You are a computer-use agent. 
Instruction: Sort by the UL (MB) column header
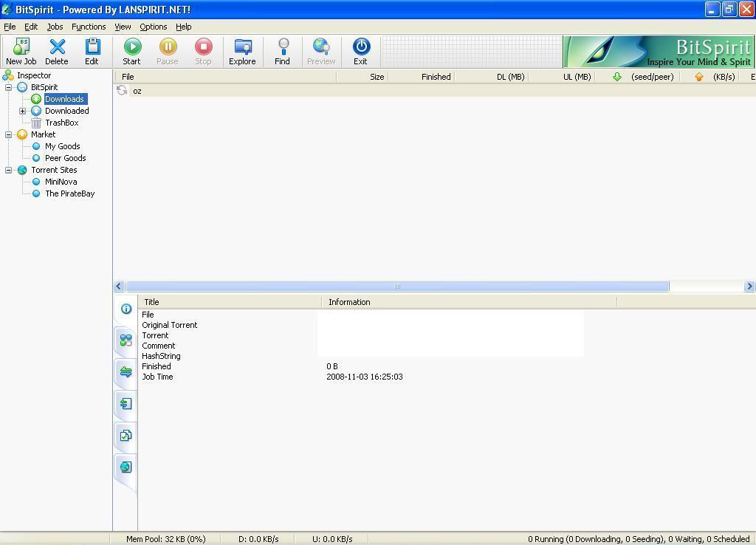click(561, 77)
